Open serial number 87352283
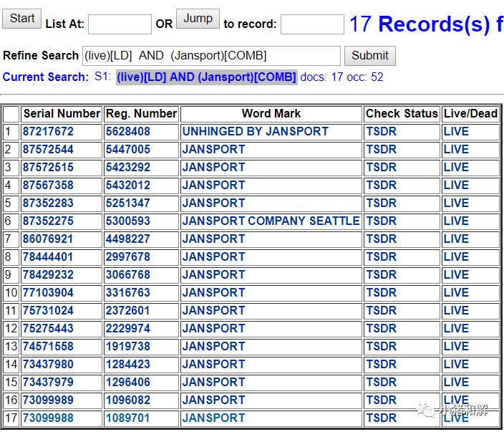This screenshot has width=504, height=432. click(x=48, y=203)
